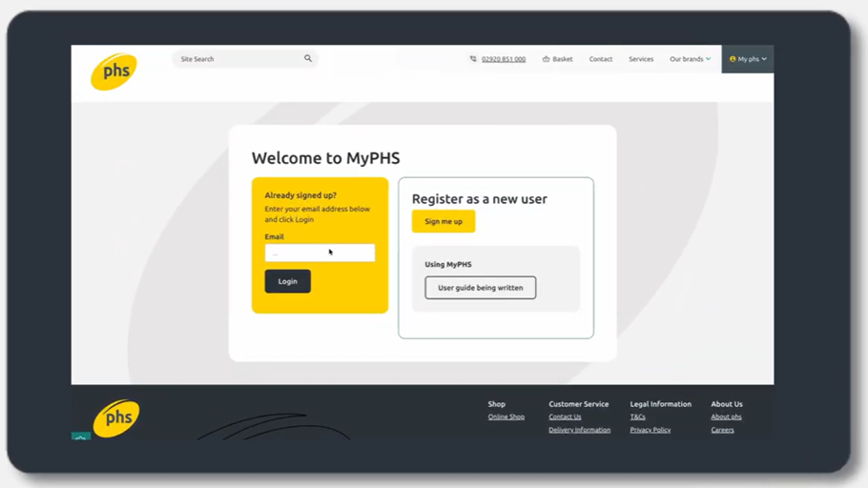The image size is (868, 488).
Task: Open the Services menu item
Action: pos(641,59)
